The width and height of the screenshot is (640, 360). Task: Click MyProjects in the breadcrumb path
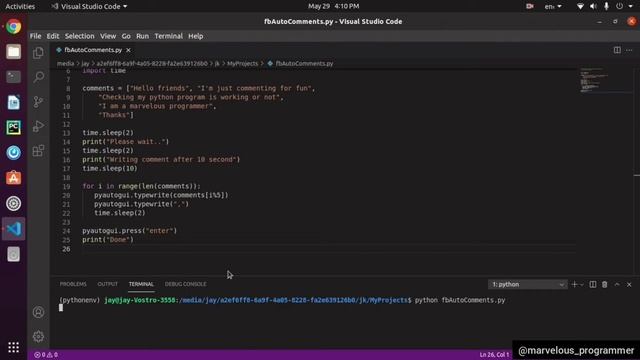(242, 64)
